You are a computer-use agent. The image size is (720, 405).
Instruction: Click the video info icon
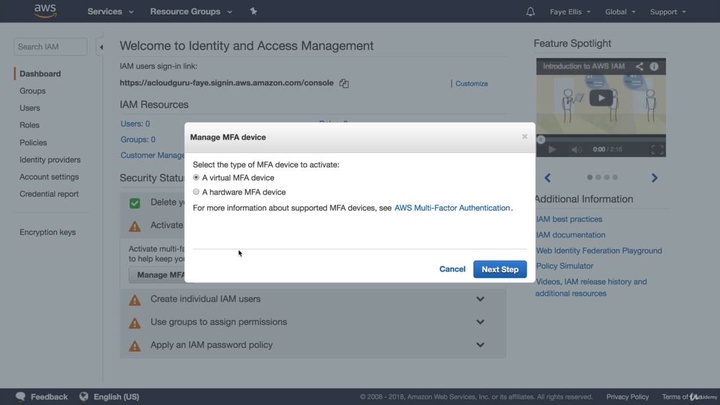(x=654, y=67)
